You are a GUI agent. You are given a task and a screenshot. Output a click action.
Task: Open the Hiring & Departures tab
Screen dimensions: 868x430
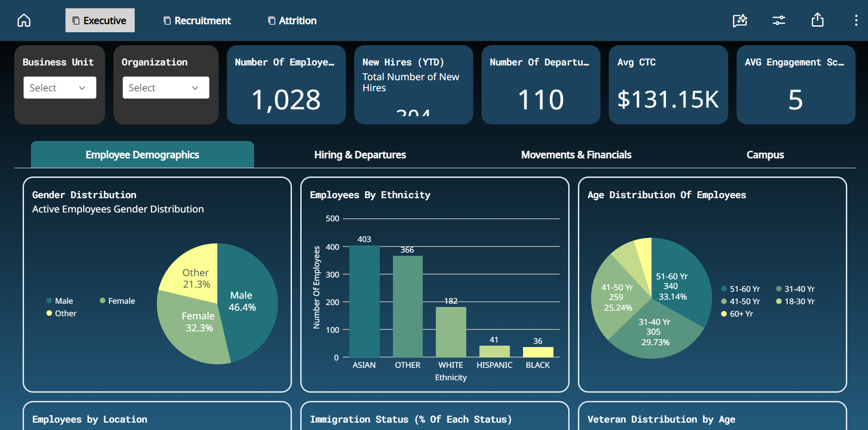(360, 154)
